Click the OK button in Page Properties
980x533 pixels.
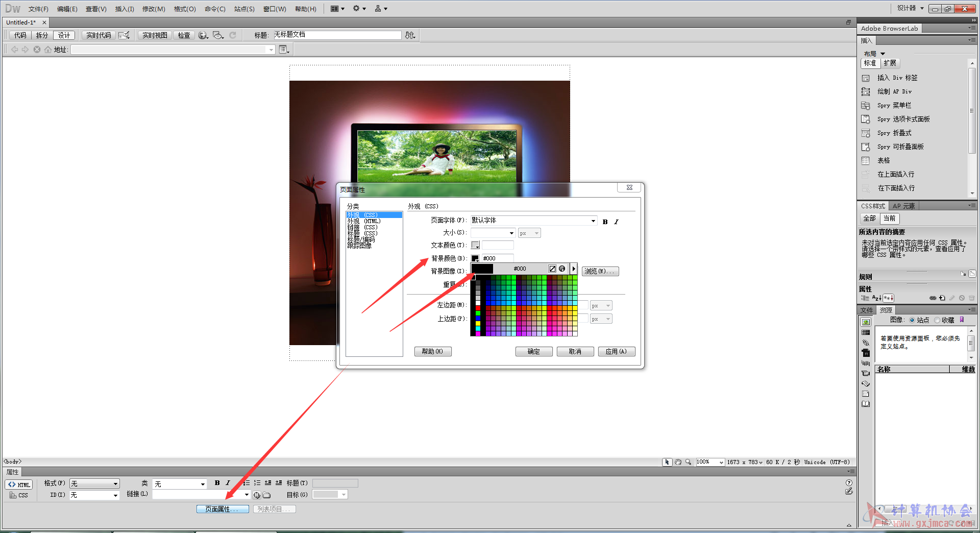[534, 351]
